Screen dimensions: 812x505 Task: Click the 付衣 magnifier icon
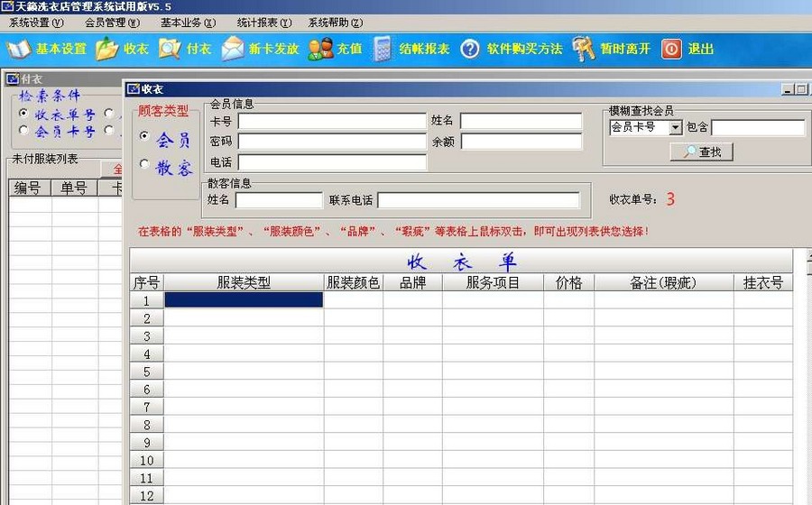(x=170, y=50)
